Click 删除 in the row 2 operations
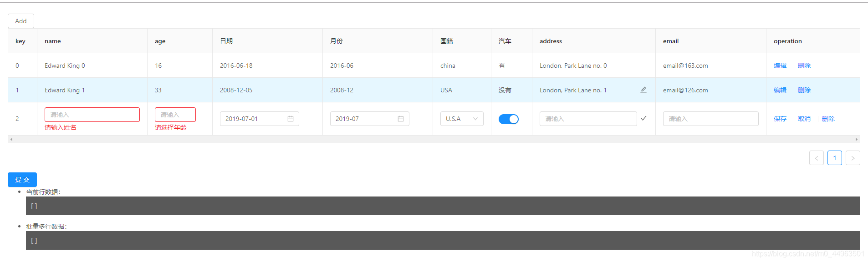This screenshot has width=868, height=262. tap(828, 119)
